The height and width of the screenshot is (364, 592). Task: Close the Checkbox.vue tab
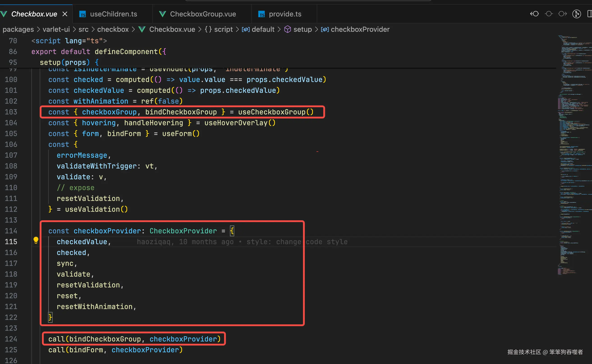click(x=65, y=14)
